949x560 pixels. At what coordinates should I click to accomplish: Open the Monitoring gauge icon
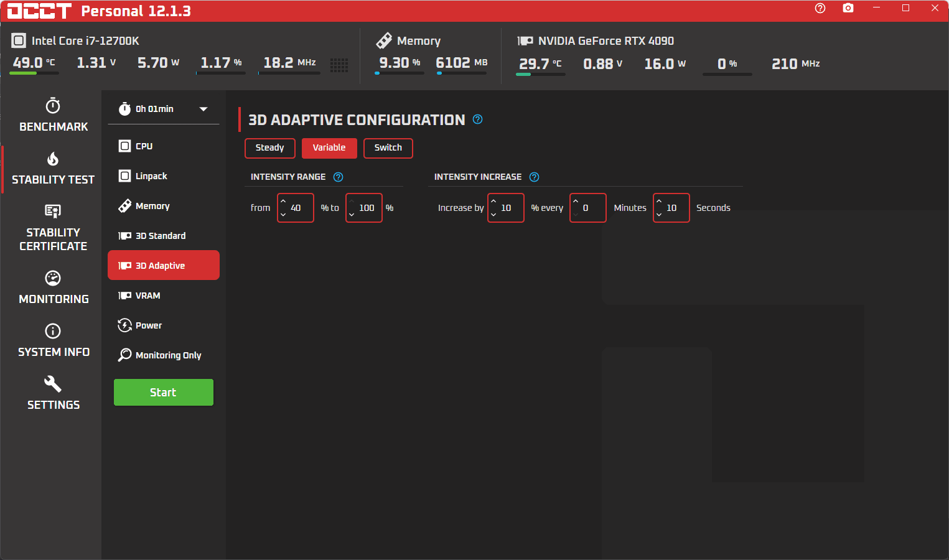(x=53, y=278)
